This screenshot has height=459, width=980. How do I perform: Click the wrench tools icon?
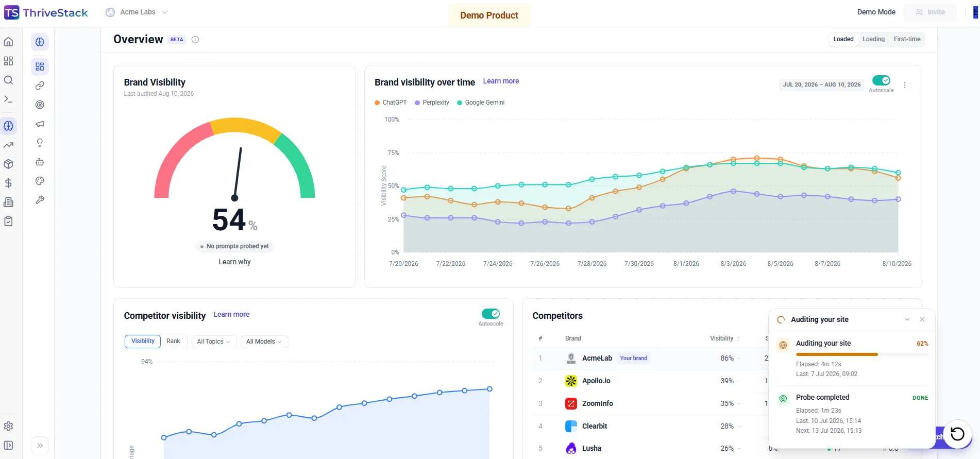point(40,200)
